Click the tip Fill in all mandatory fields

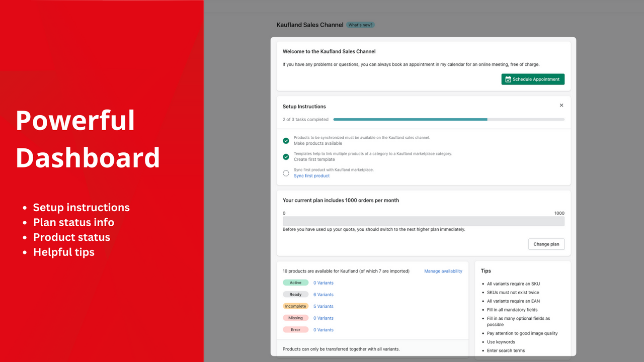click(x=512, y=310)
